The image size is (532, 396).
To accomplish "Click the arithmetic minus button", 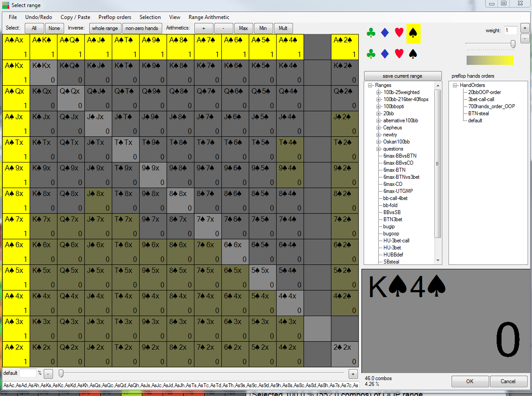I will 224,28.
